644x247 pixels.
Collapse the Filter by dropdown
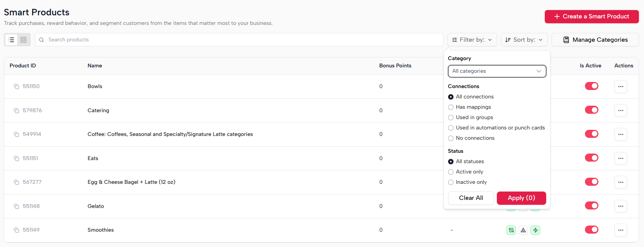pyautogui.click(x=472, y=40)
